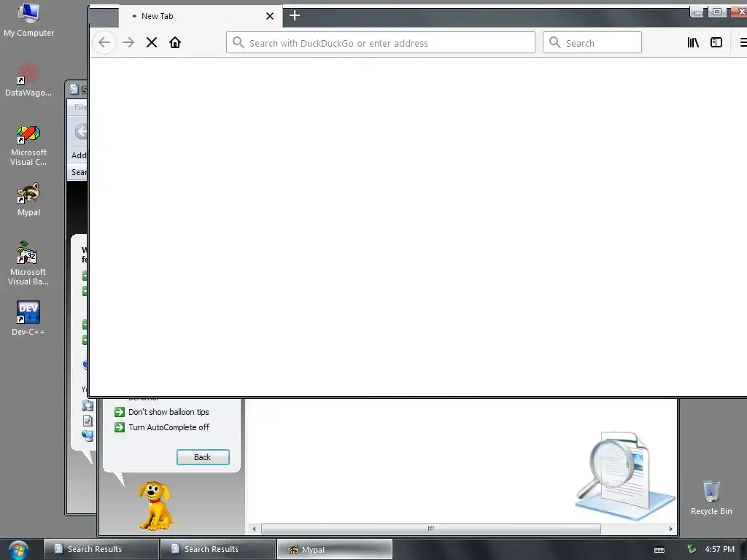Viewport: 747px width, 560px height.
Task: Stop loading the page with X button
Action: pos(152,42)
